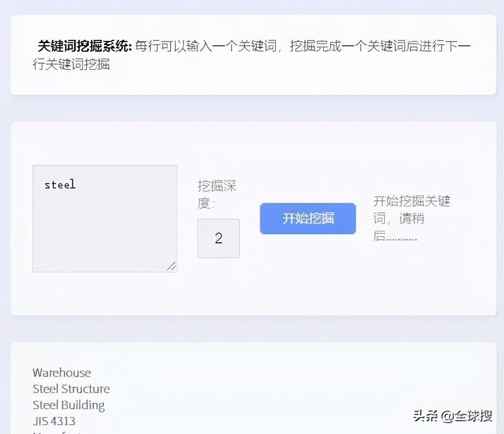
Task: Click the Steel Building keyword result
Action: (x=67, y=404)
